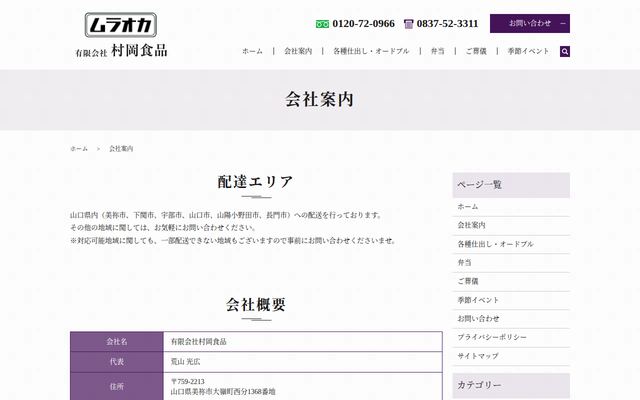Image resolution: width=640 pixels, height=400 pixels.
Task: Click the 住所 table header cell
Action: coord(117,386)
